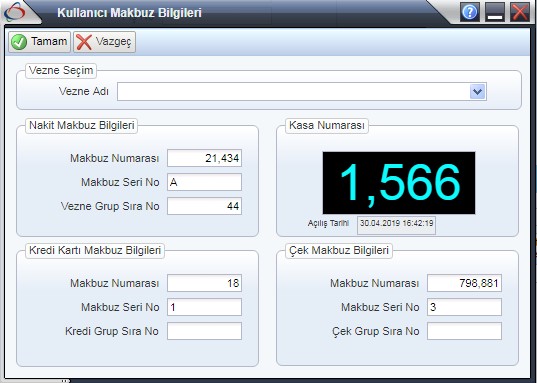Focus the Nakit Makbuz Seri No field
This screenshot has height=383, width=537.
[204, 182]
